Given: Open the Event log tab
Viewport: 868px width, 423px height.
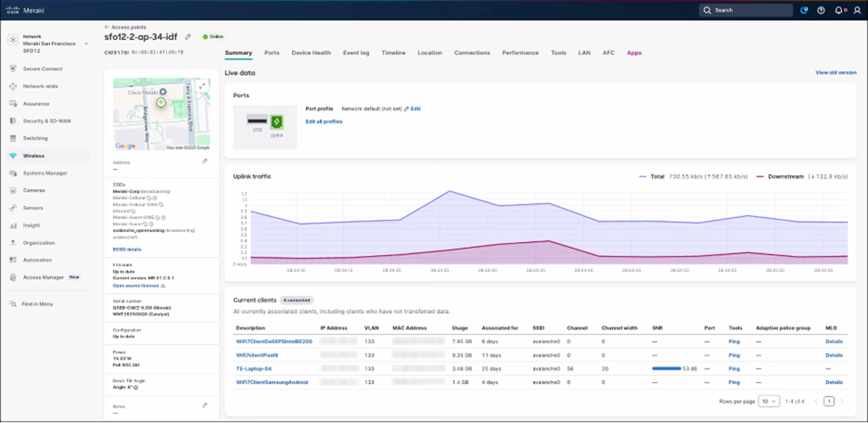Looking at the screenshot, I should point(356,53).
